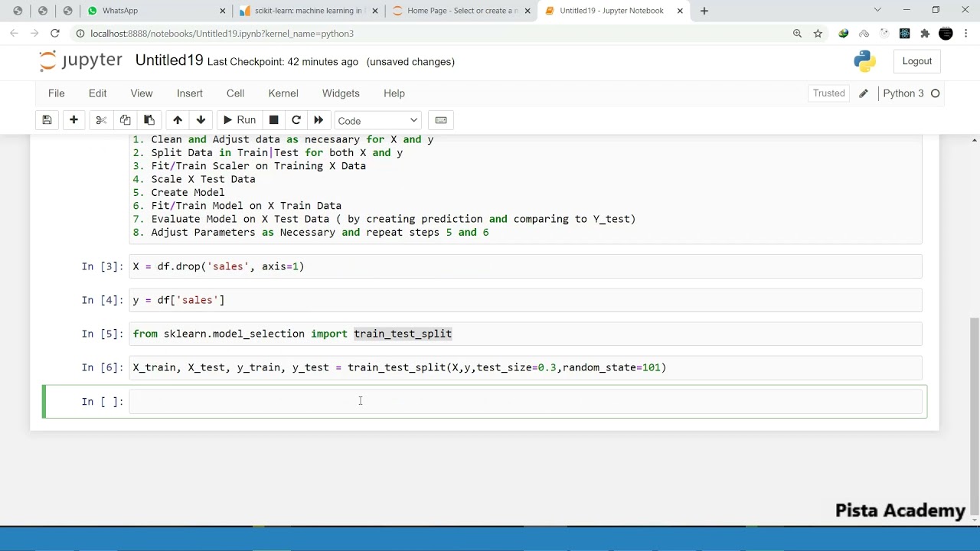
Task: Paste cells below icon
Action: (x=149, y=120)
